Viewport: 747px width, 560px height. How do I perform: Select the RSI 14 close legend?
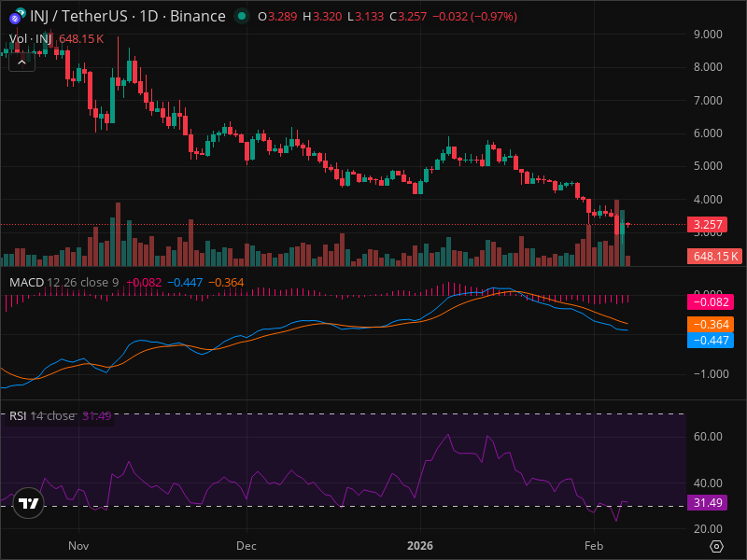[42, 415]
